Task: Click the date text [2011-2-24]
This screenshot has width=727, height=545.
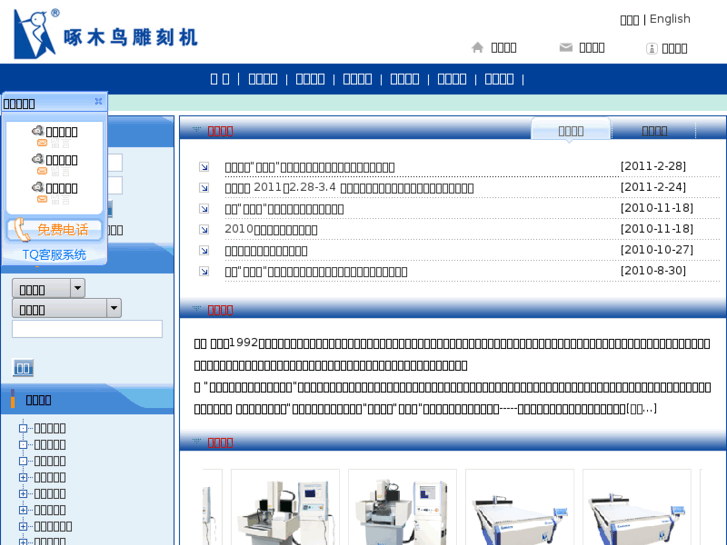Action: tap(653, 187)
